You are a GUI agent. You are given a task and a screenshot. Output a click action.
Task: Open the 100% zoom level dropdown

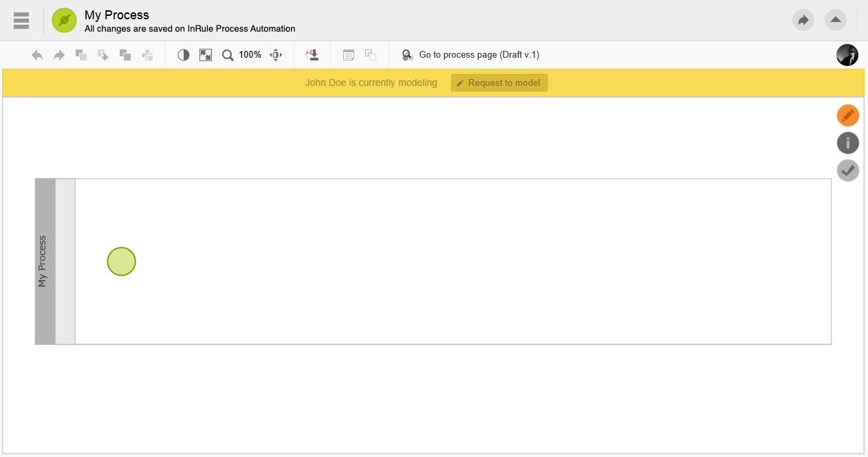250,55
